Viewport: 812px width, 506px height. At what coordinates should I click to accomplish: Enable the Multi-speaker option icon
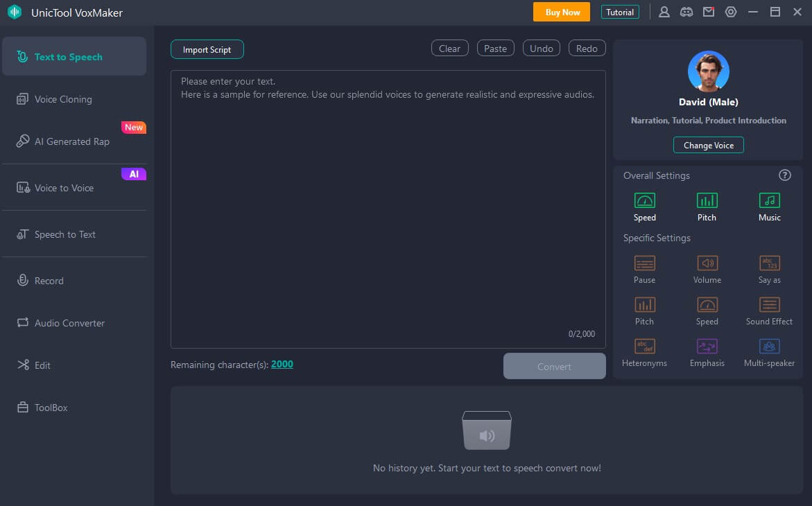(x=769, y=347)
